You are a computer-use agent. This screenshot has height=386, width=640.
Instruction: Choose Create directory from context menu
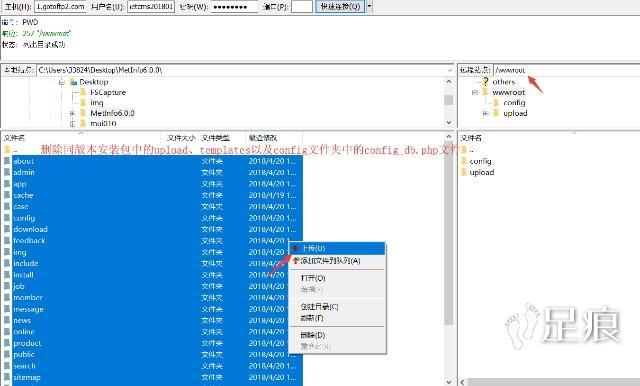pyautogui.click(x=337, y=306)
